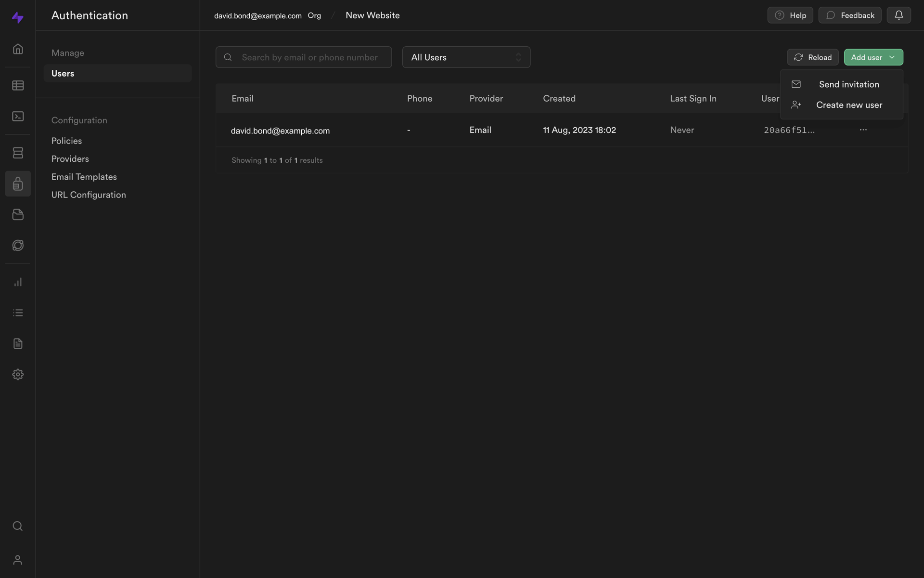Click the Created column header
The width and height of the screenshot is (924, 578).
[x=559, y=99]
